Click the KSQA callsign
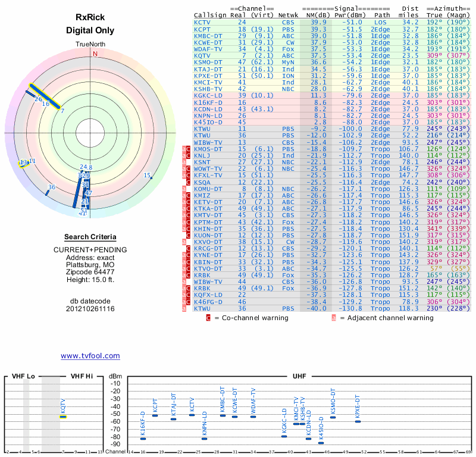This screenshot has width=476, height=457. (x=202, y=183)
